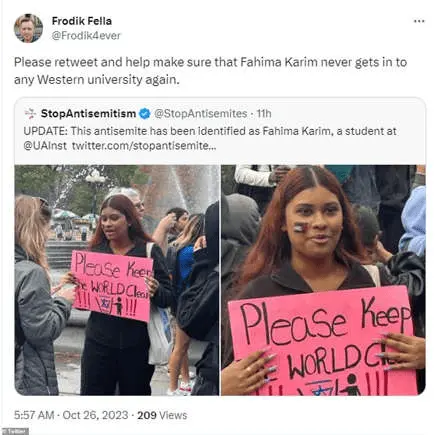Open the tweet's three-dot more options menu

pyautogui.click(x=419, y=21)
